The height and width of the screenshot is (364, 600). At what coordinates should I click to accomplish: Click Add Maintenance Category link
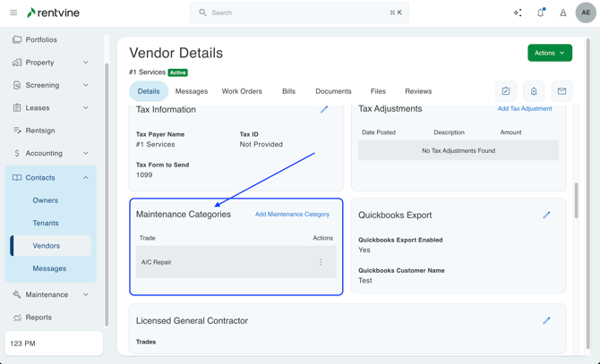point(292,215)
